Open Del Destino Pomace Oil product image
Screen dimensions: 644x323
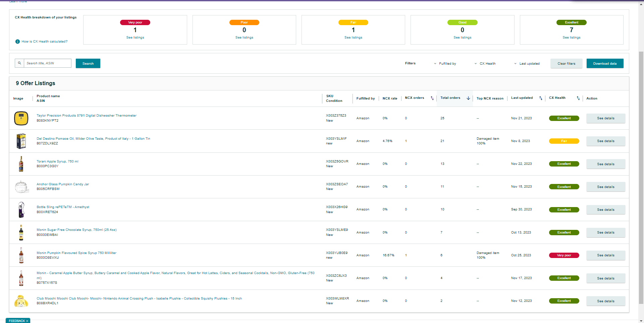21,141
